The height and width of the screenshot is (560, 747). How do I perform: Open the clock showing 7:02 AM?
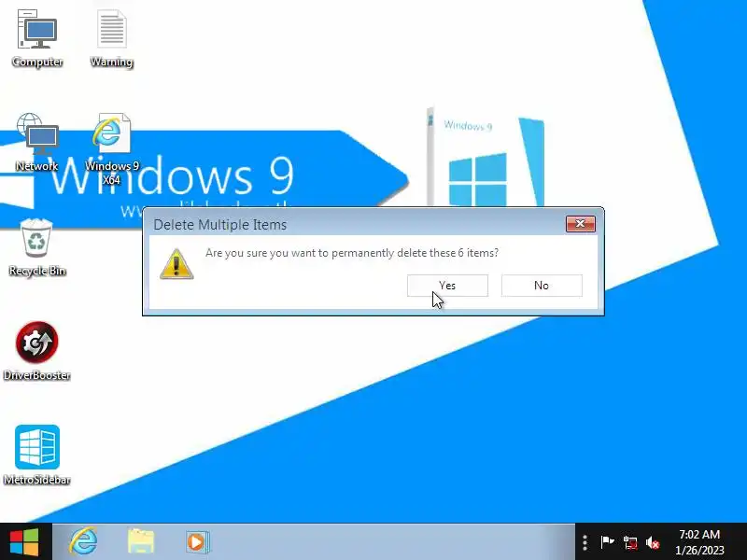click(x=699, y=542)
